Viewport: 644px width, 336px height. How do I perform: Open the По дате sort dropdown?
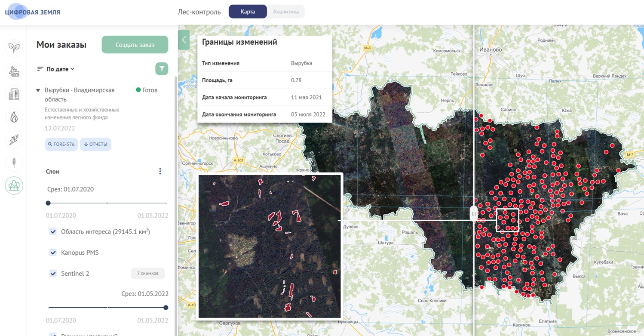[56, 69]
